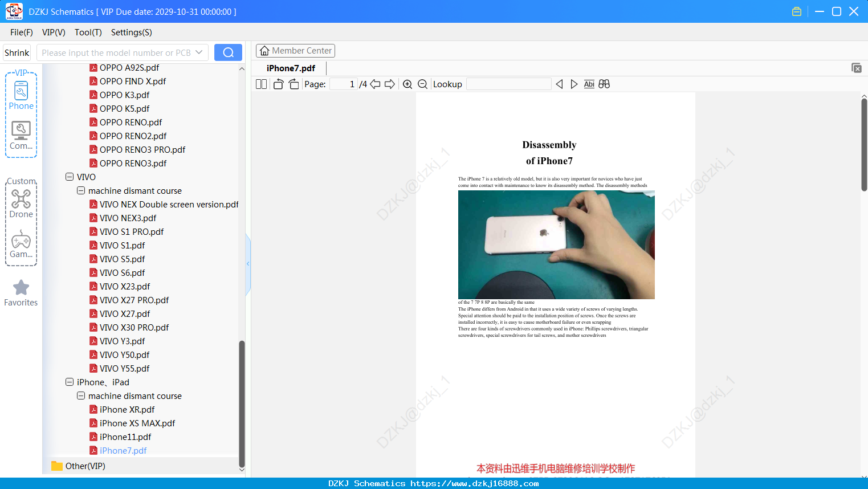
Task: Switch to the iPhone7.pdf tab
Action: pos(291,68)
